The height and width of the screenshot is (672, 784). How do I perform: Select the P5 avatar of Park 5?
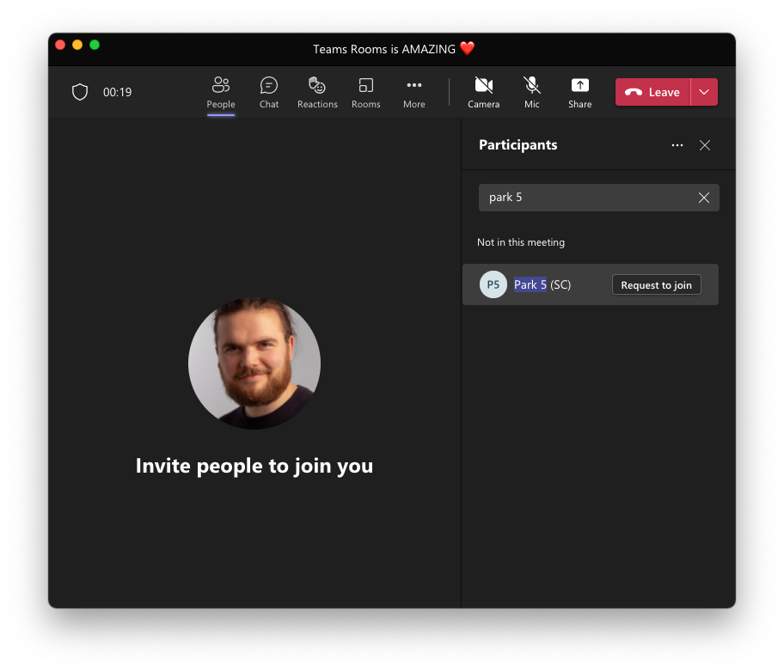[x=493, y=284]
